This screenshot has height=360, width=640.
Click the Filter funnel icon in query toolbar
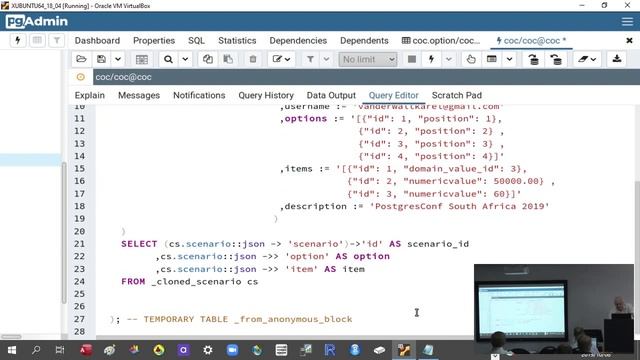click(310, 59)
